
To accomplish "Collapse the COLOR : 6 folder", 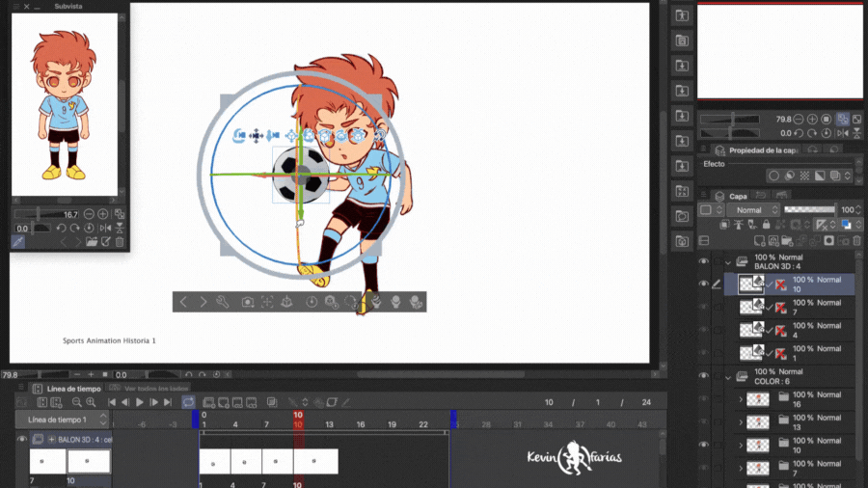I will (728, 377).
